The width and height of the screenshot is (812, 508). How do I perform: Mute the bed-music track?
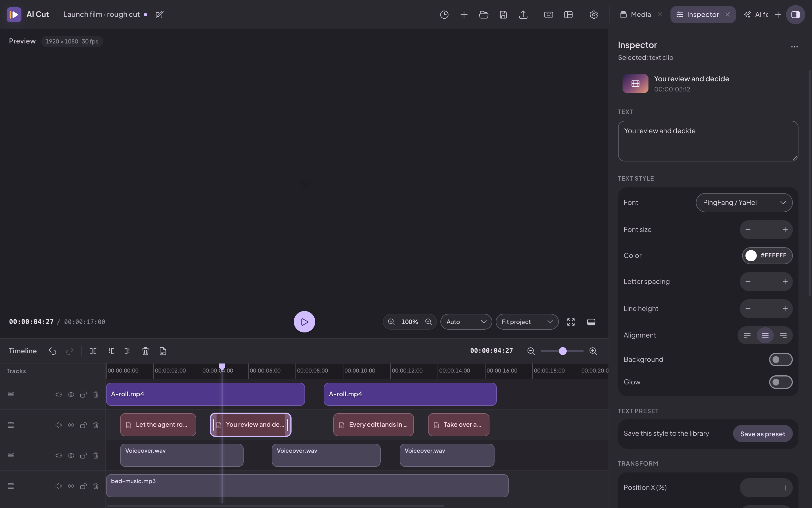click(58, 486)
